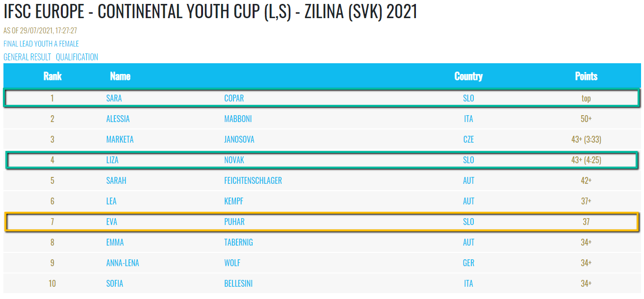Image resolution: width=644 pixels, height=299 pixels.
Task: Open the TABERNIG surname link
Action: click(x=238, y=242)
